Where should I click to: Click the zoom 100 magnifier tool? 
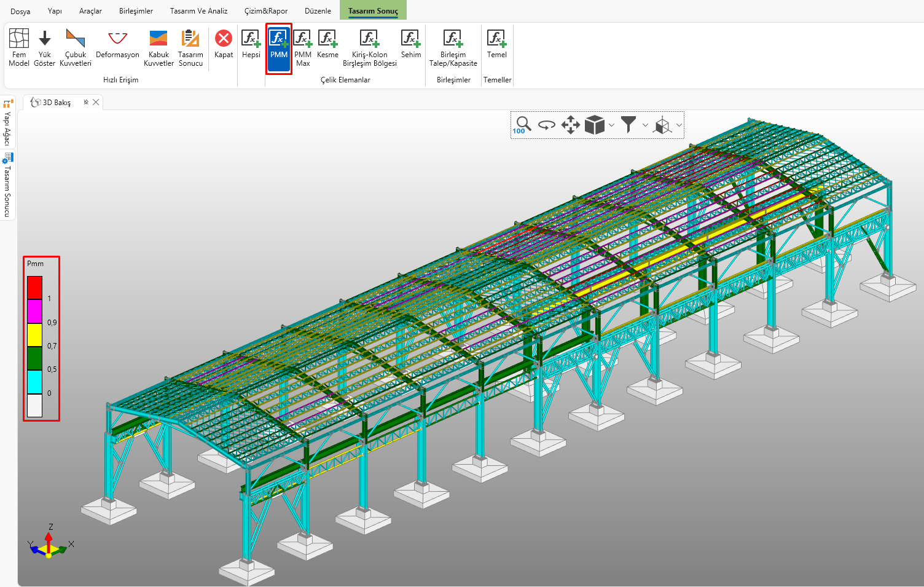coord(522,125)
